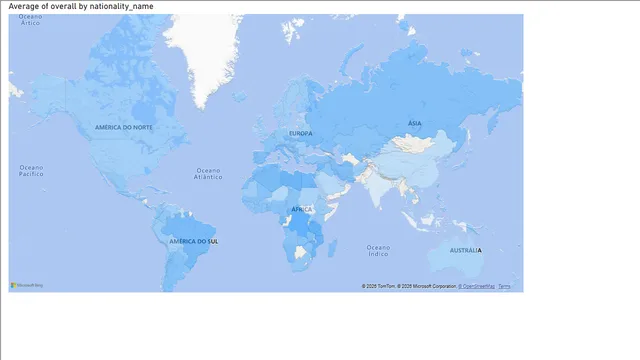Viewport: 640px width, 360px height.
Task: Select India's shaded region on the map
Action: 378,189
